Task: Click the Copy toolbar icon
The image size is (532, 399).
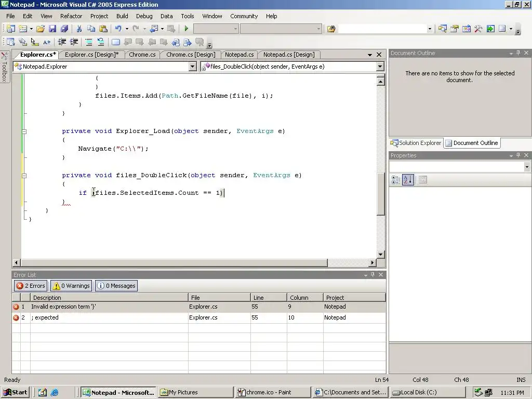Action: coord(91,29)
